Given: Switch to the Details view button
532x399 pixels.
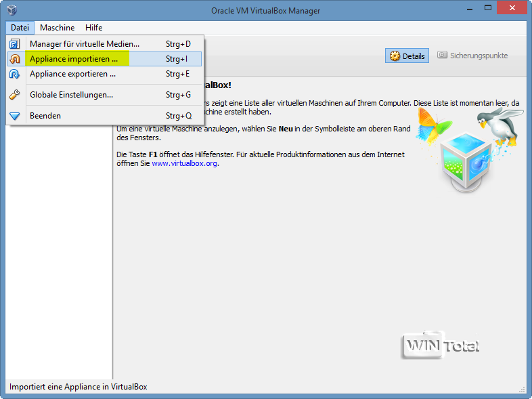Looking at the screenshot, I should pyautogui.click(x=407, y=56).
